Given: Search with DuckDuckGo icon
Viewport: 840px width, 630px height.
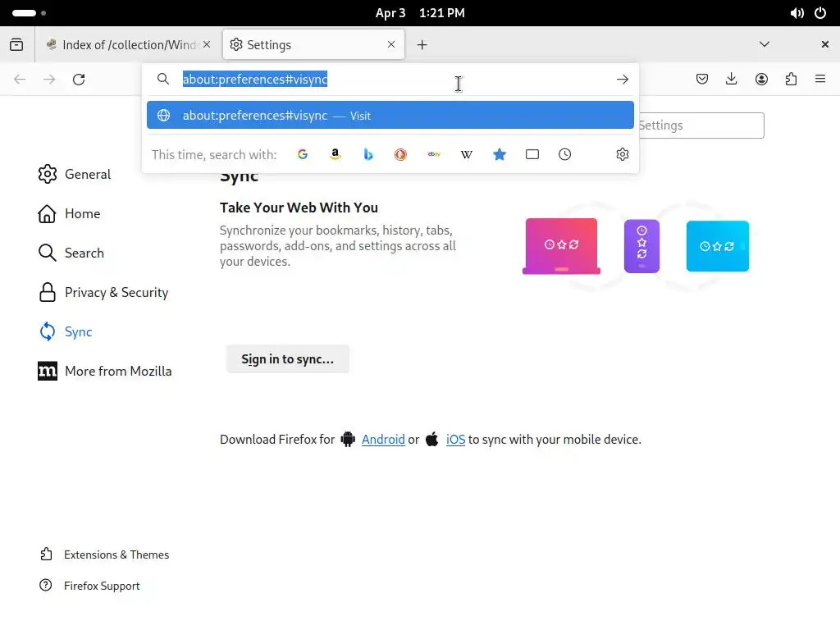Looking at the screenshot, I should click(x=400, y=154).
